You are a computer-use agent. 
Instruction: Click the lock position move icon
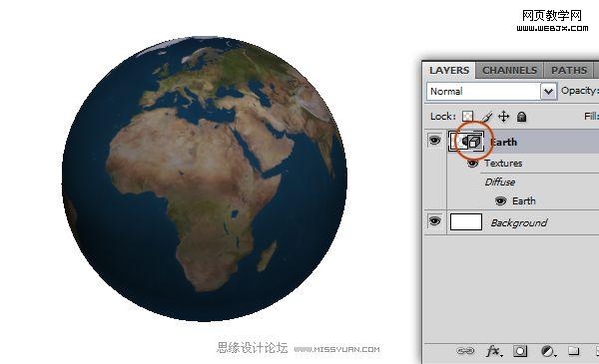click(x=504, y=117)
